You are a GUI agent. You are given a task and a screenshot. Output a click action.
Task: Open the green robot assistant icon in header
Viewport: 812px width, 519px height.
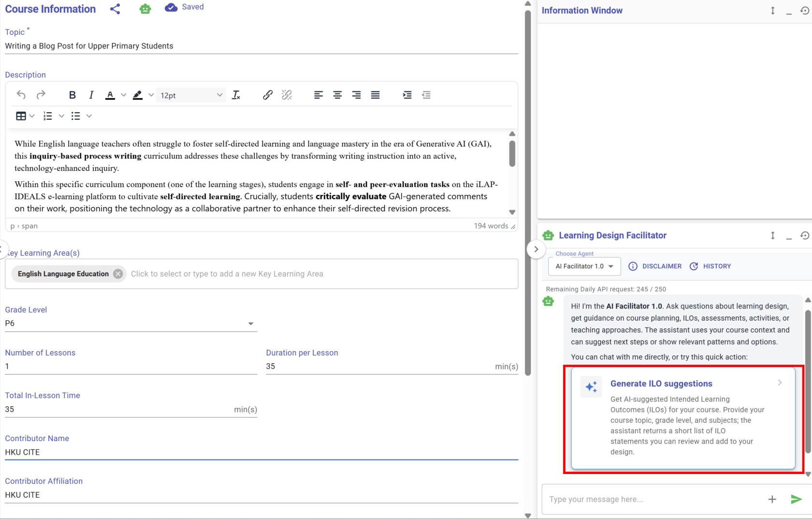coord(145,9)
